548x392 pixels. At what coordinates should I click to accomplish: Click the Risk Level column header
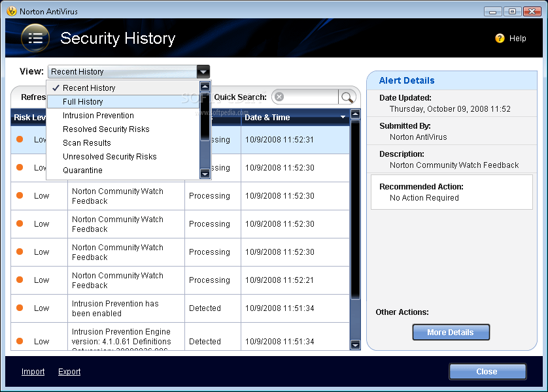tap(29, 118)
